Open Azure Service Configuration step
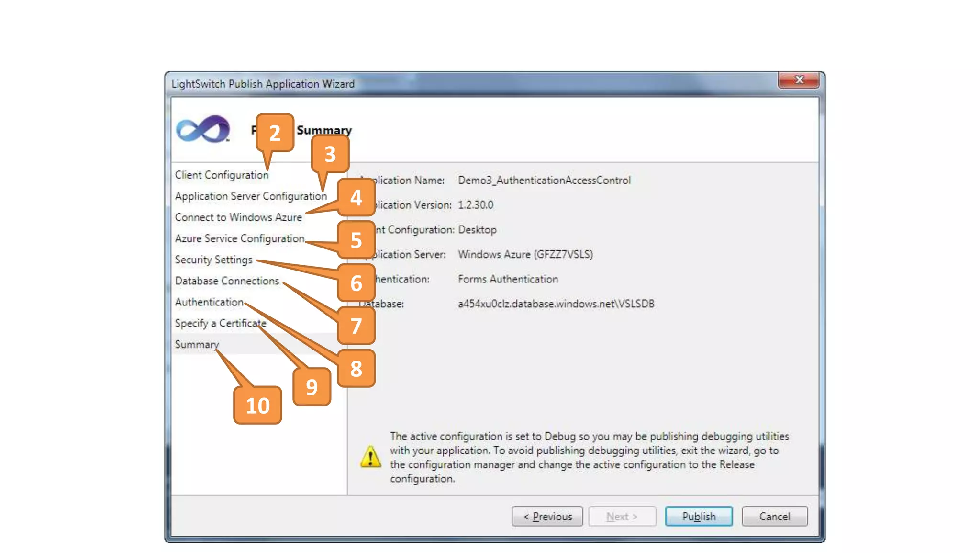Image resolution: width=980 pixels, height=553 pixels. click(x=239, y=238)
